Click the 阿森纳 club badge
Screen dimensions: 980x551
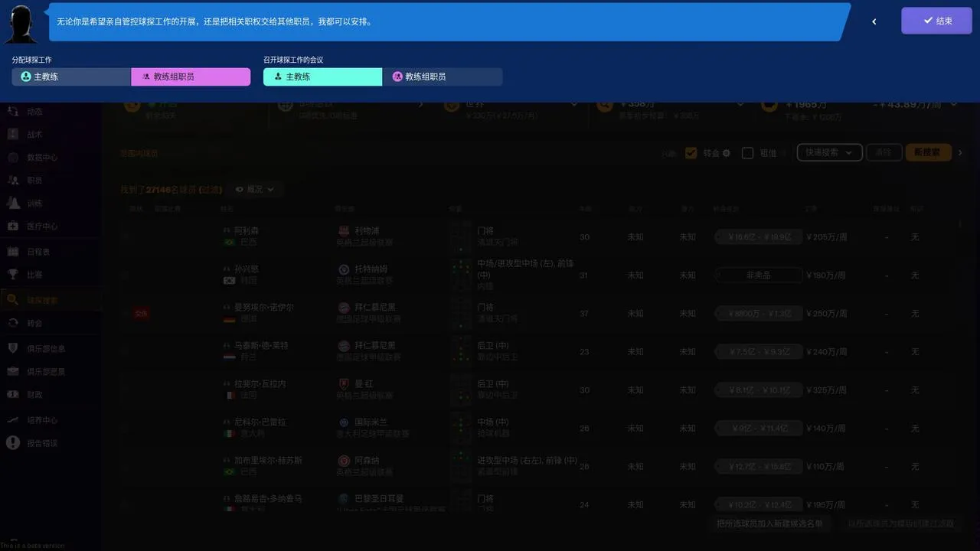344,461
